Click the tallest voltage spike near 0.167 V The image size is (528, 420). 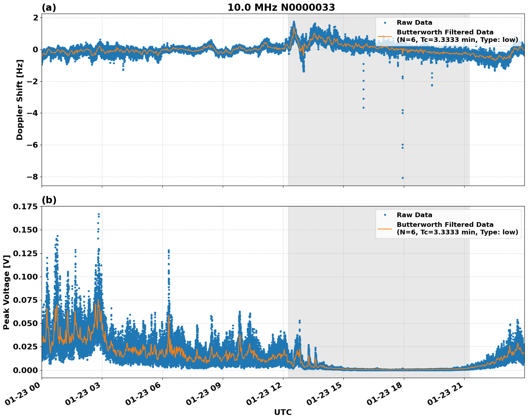pyautogui.click(x=99, y=214)
